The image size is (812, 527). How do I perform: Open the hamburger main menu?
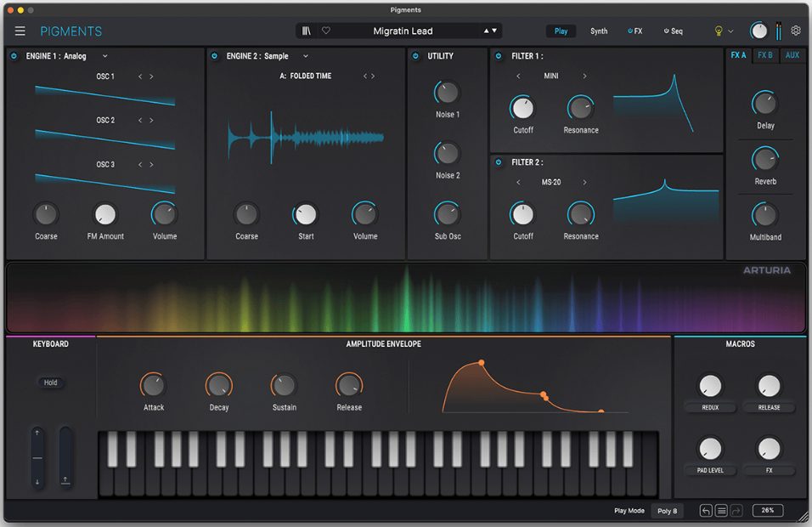(x=20, y=31)
